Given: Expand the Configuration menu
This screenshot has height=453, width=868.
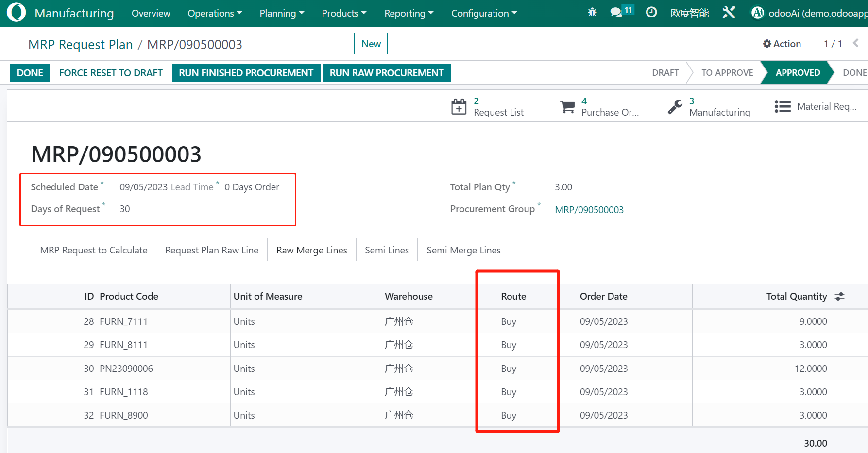Looking at the screenshot, I should pos(484,13).
